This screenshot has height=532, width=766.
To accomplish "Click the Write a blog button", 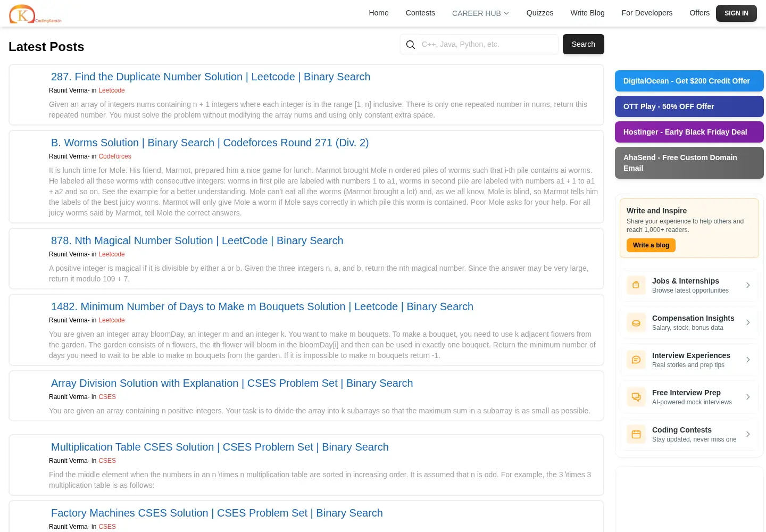I will click(651, 245).
